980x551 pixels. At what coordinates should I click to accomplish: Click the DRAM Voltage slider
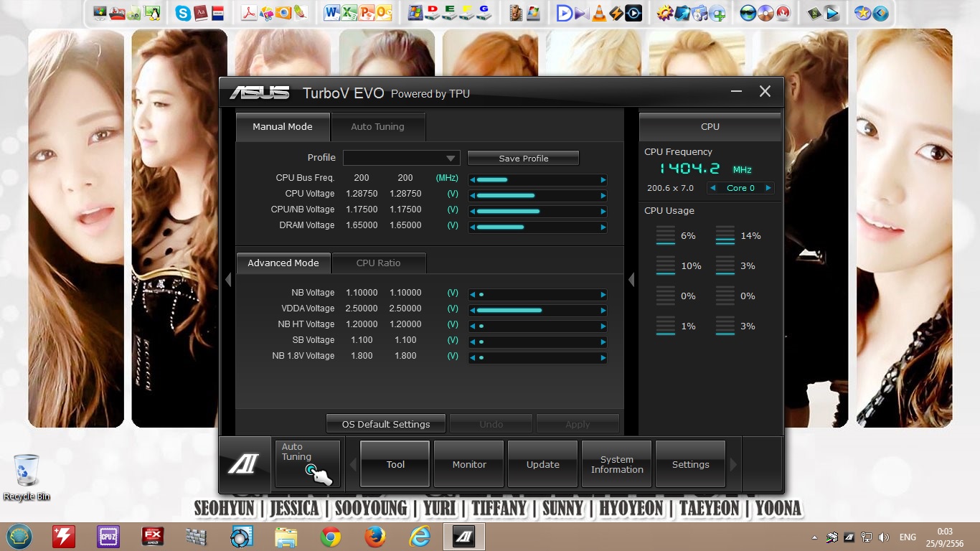[x=538, y=227]
